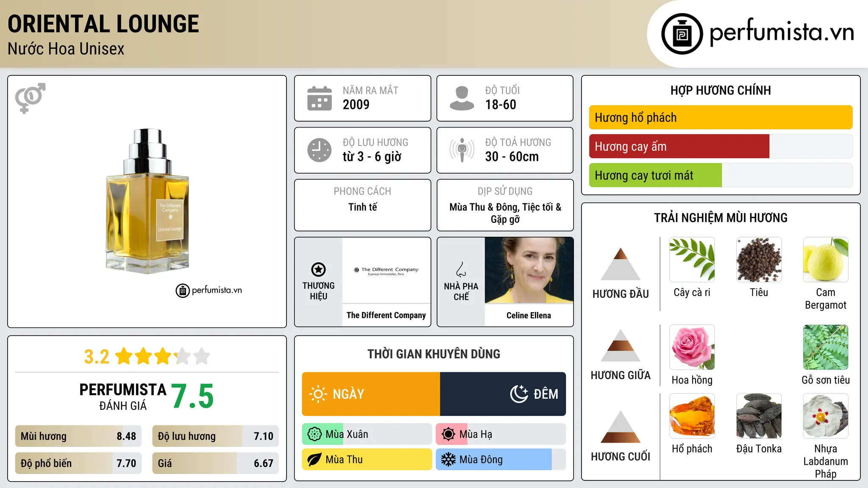Open The Different Company brand logo image
This screenshot has height=488, width=868.
coord(386,270)
